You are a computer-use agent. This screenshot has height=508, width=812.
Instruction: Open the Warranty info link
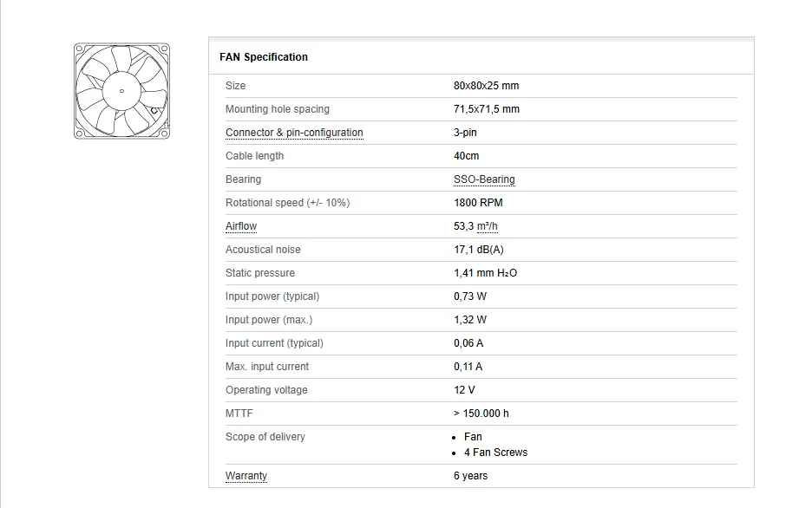[246, 476]
